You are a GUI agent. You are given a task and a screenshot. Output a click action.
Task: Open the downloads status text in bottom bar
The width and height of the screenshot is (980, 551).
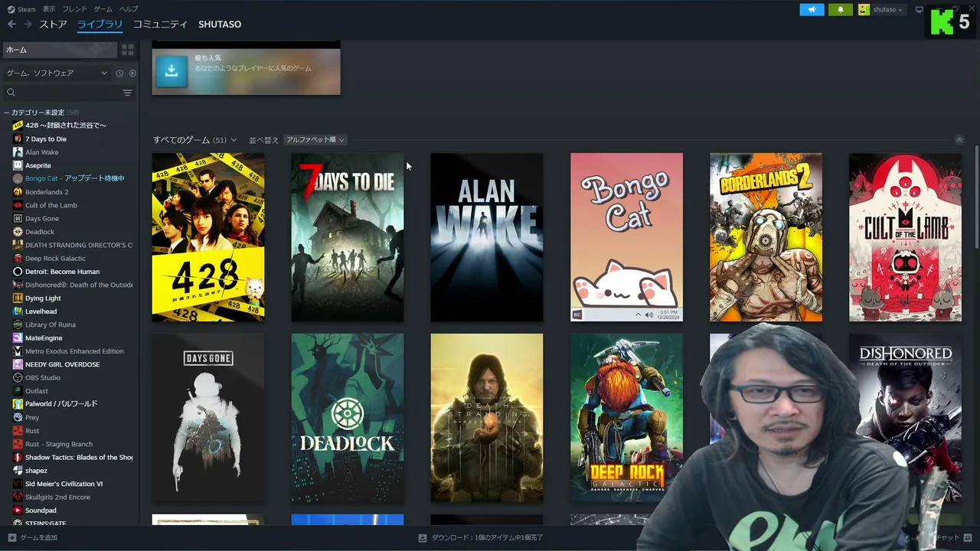(x=488, y=538)
